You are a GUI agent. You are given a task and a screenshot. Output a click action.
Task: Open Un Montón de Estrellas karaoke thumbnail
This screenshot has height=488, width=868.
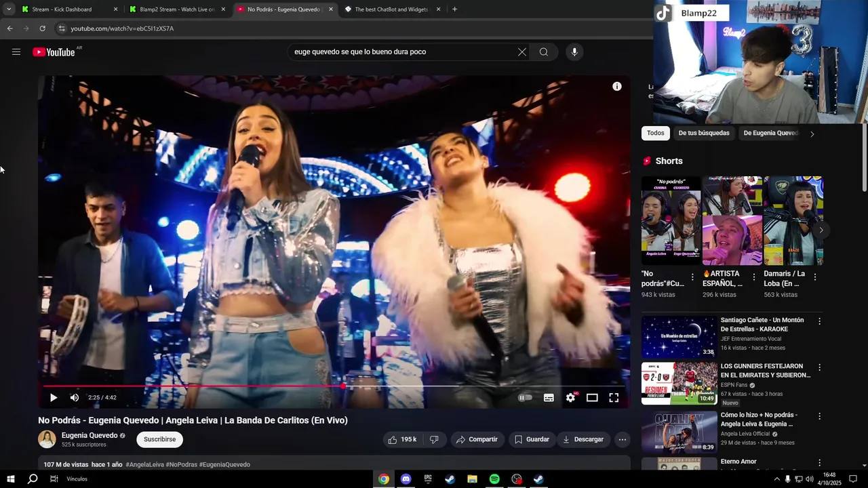tap(679, 337)
